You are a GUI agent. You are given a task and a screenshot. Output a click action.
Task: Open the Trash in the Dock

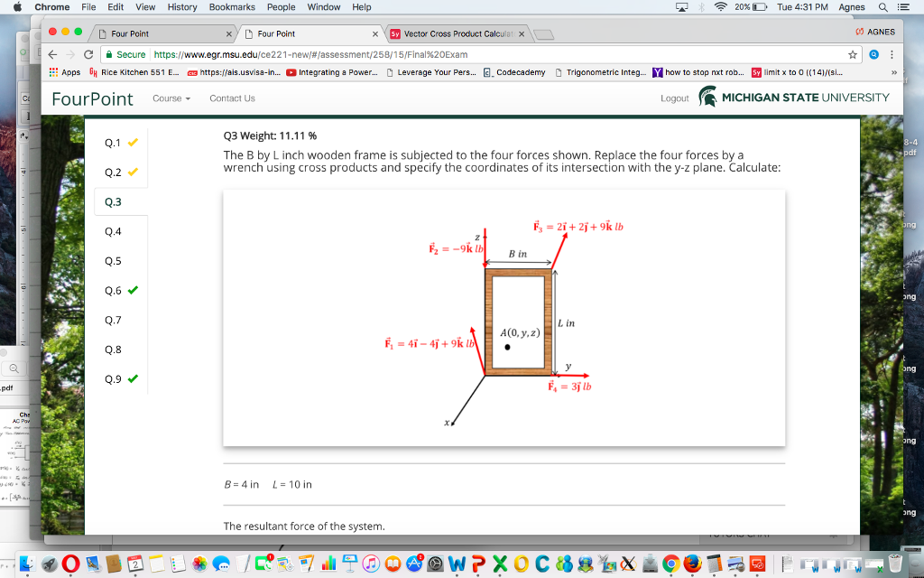click(x=896, y=564)
